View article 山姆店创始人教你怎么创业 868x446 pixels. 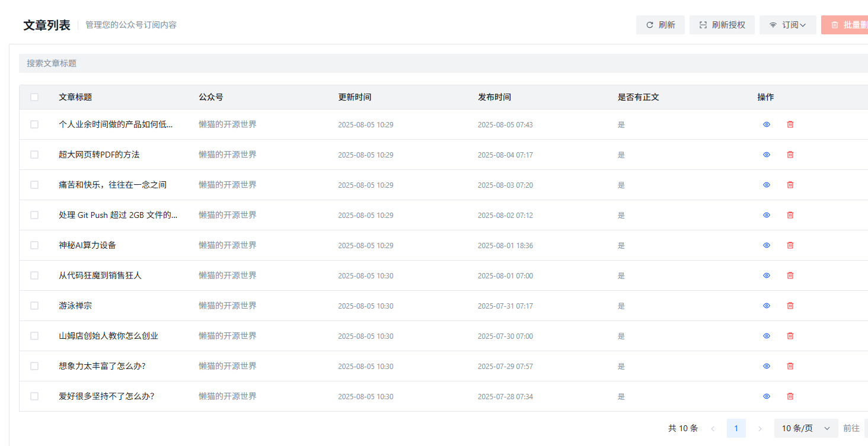click(767, 336)
